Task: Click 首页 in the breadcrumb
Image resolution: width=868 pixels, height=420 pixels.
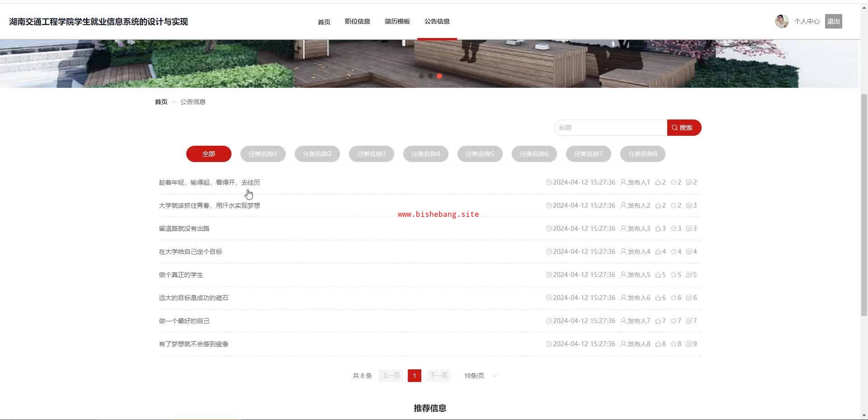Action: [x=161, y=102]
